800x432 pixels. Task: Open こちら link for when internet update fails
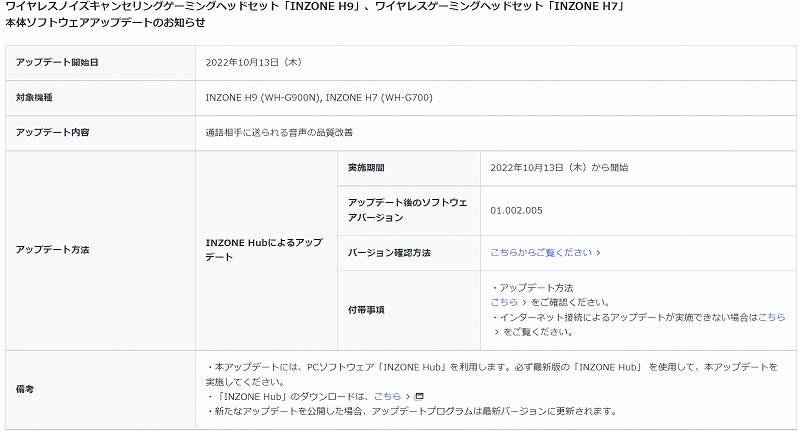click(771, 317)
